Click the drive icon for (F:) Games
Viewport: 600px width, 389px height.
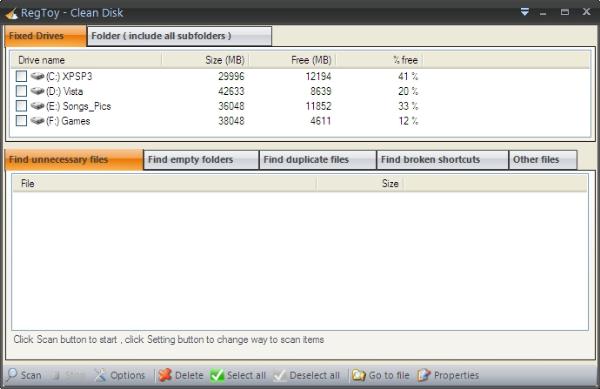click(x=38, y=121)
